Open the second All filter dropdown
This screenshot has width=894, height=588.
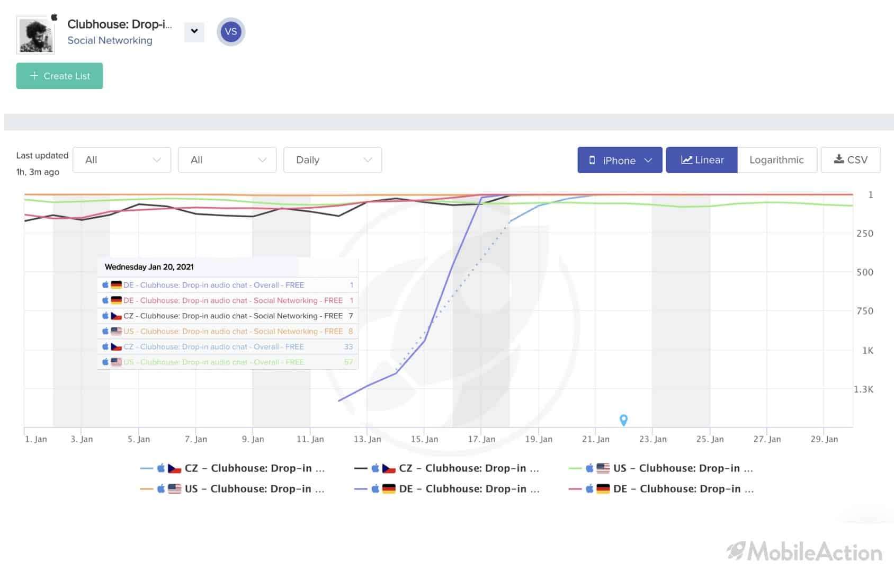tap(227, 160)
